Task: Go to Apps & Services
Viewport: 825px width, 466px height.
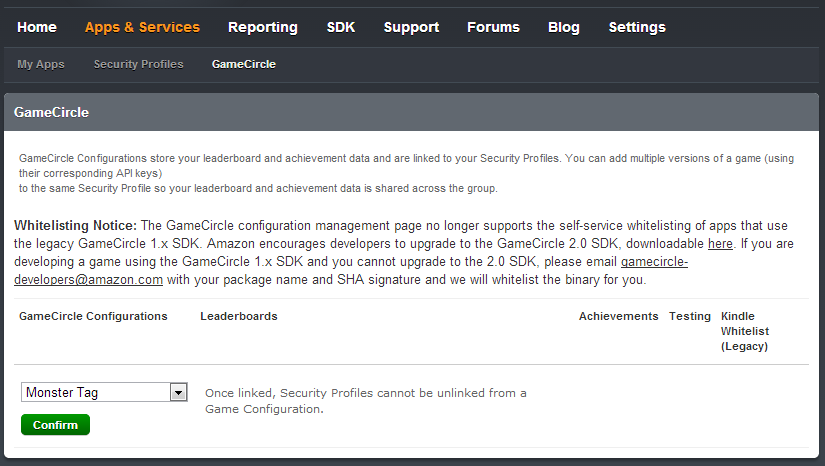Action: pyautogui.click(x=142, y=27)
